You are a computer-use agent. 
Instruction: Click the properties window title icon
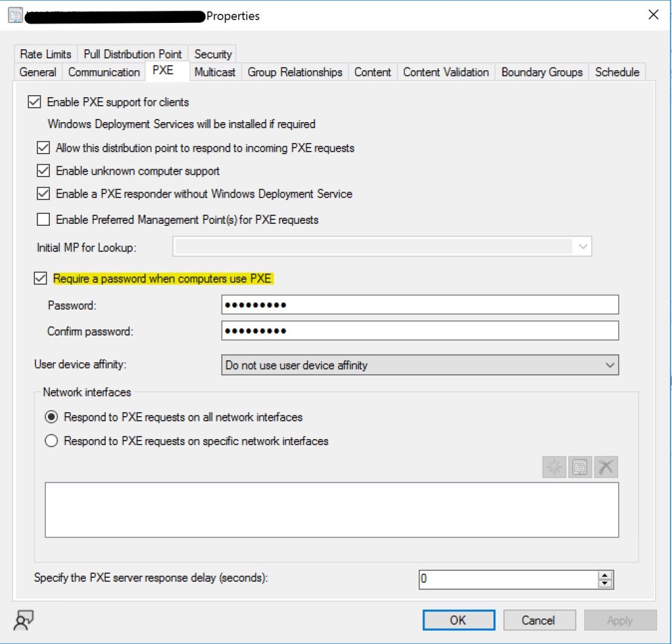[14, 15]
